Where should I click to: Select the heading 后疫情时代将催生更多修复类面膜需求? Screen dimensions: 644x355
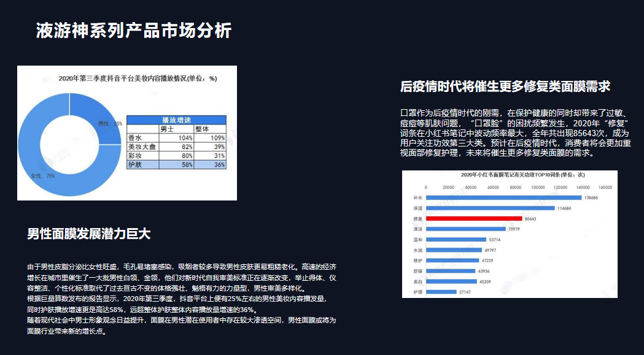click(505, 86)
